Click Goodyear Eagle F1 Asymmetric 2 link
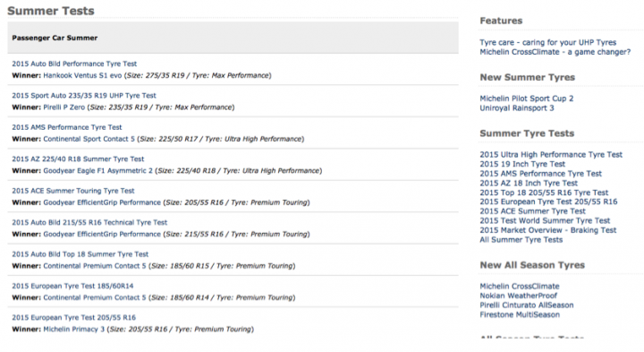The height and width of the screenshot is (352, 644). 97,171
